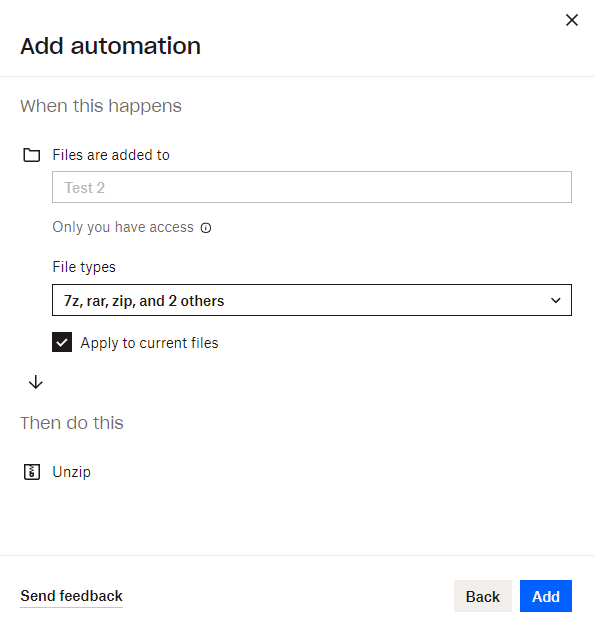This screenshot has height=633, width=594.
Task: Click the folder icon beside Files are added to
Action: [x=31, y=155]
